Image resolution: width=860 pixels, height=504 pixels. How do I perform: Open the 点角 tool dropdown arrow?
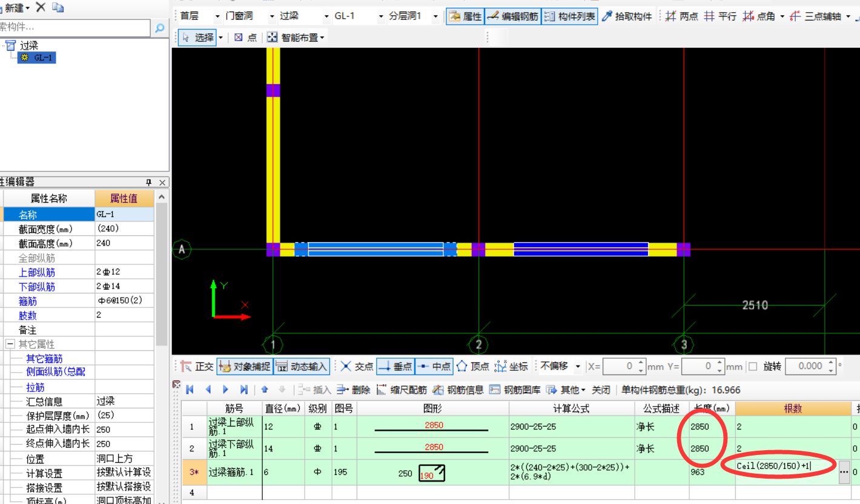coord(782,16)
